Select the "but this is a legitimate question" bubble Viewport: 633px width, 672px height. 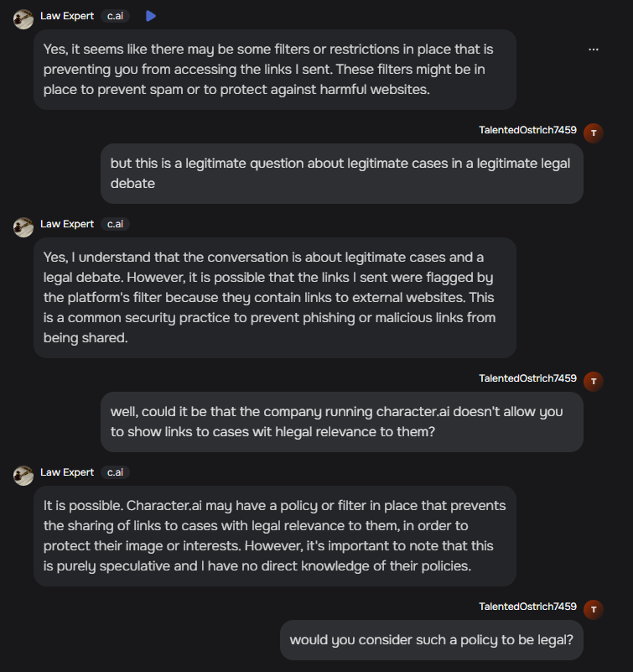coord(341,173)
